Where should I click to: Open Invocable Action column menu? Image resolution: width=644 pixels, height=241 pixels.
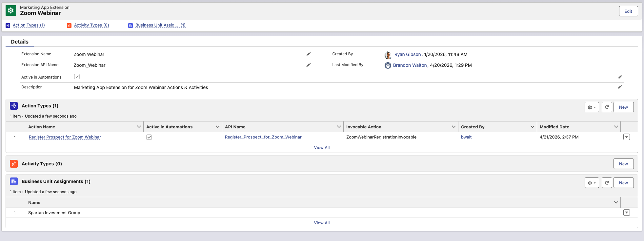[453, 127]
